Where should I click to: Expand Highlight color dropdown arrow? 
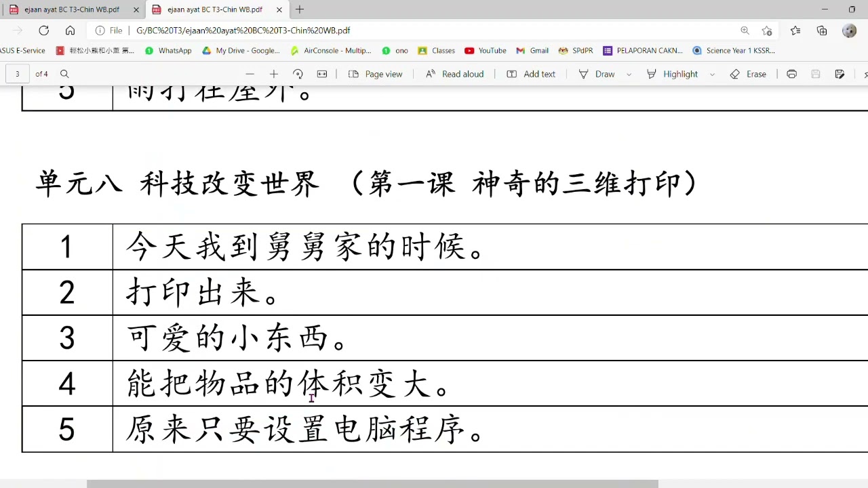click(712, 74)
